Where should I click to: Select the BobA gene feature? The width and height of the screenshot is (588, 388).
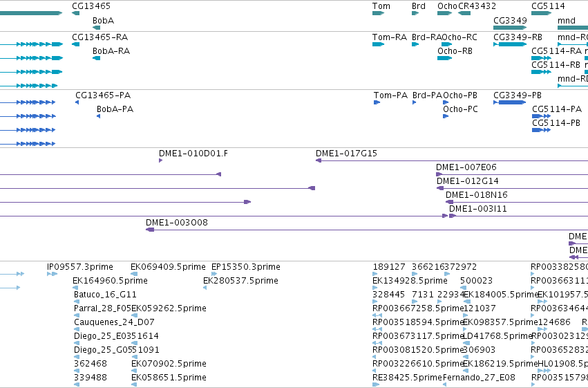[96, 28]
